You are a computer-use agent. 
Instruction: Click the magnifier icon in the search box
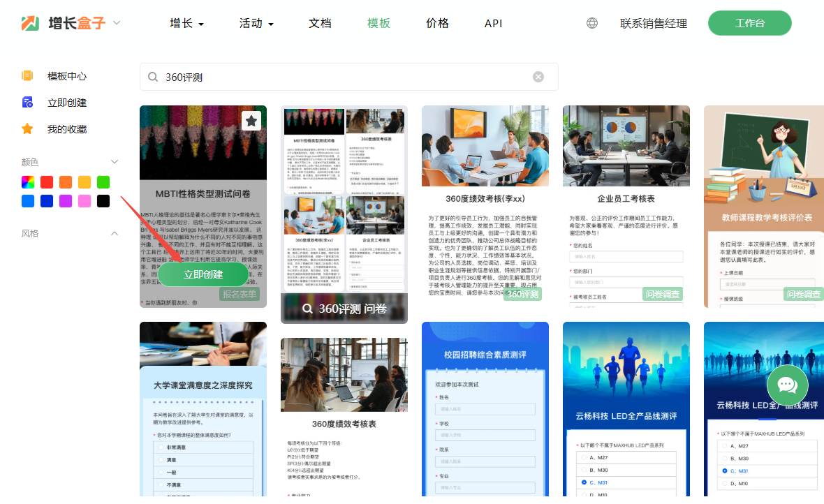(x=153, y=77)
